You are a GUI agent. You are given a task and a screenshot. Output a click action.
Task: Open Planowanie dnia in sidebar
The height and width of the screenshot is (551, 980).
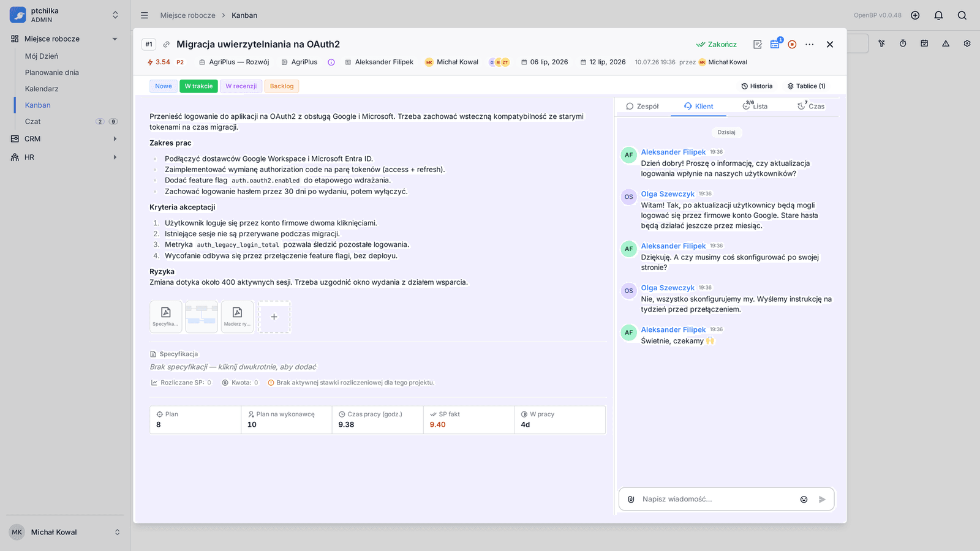pos(52,73)
